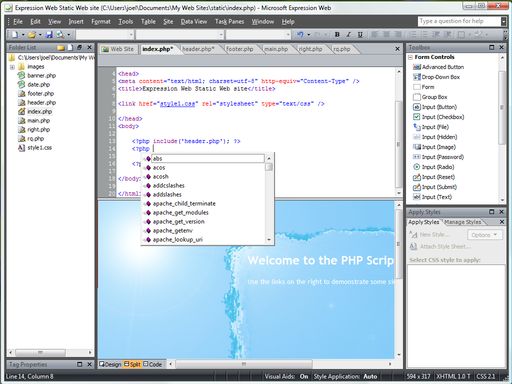The height and width of the screenshot is (384, 512).
Task: Click Visual Aids On in status bar
Action: coord(286,377)
